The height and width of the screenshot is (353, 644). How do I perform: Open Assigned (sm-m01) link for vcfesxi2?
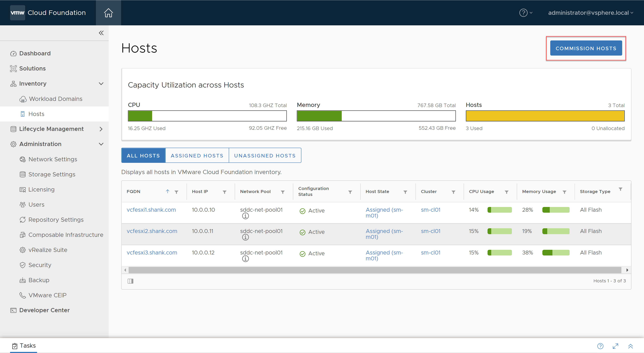[x=384, y=234]
